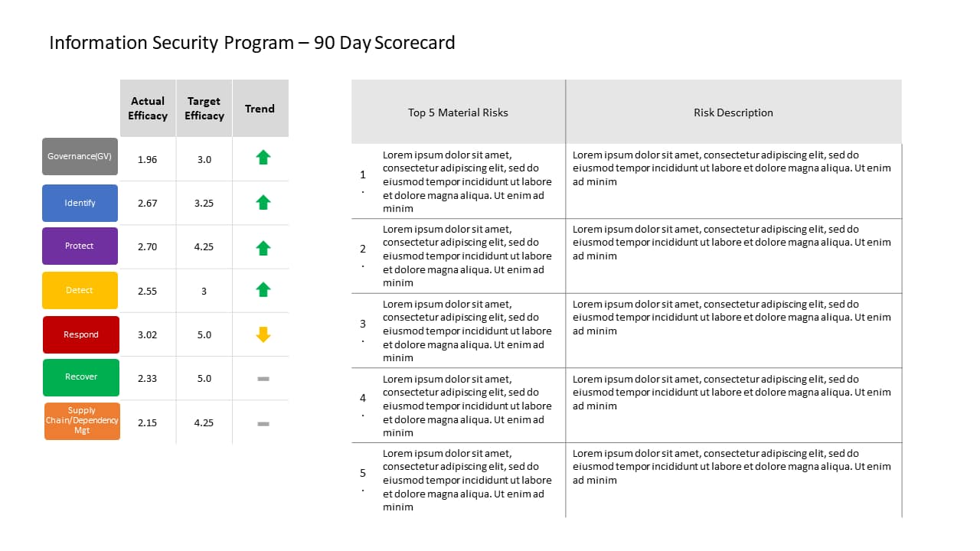Click the Protect row green arrow
The image size is (980, 551).
point(263,248)
